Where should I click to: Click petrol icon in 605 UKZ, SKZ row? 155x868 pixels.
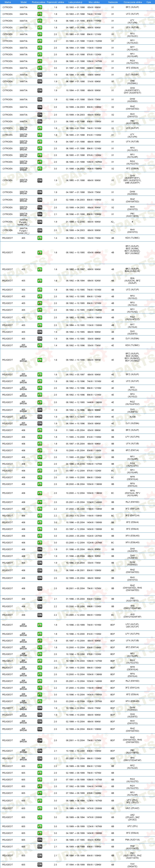[40, 817]
